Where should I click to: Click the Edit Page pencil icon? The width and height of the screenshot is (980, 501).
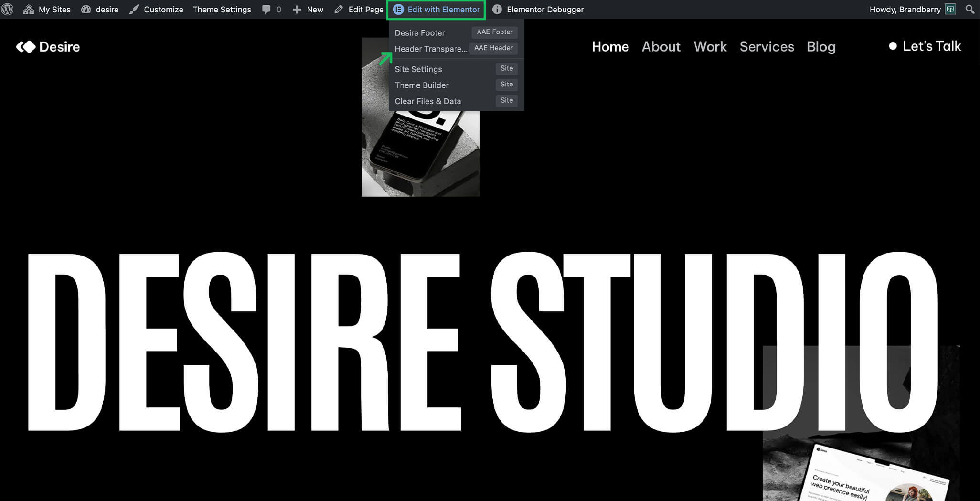coord(339,10)
